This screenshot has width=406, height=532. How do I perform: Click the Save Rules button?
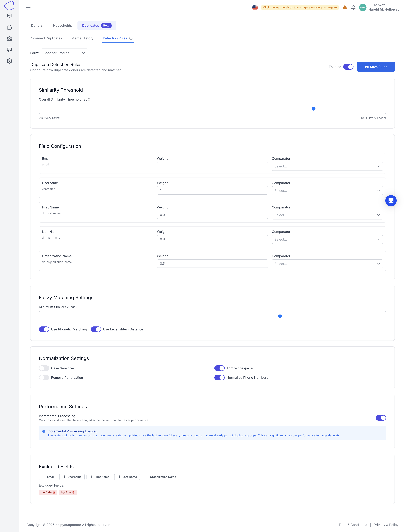[376, 67]
